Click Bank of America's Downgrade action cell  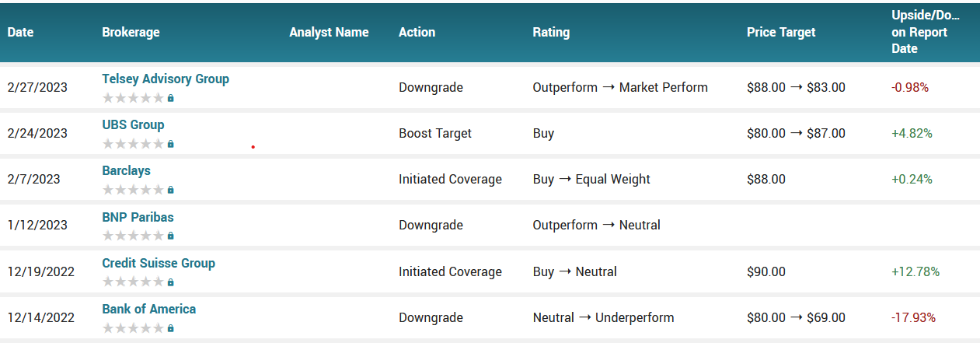point(431,317)
